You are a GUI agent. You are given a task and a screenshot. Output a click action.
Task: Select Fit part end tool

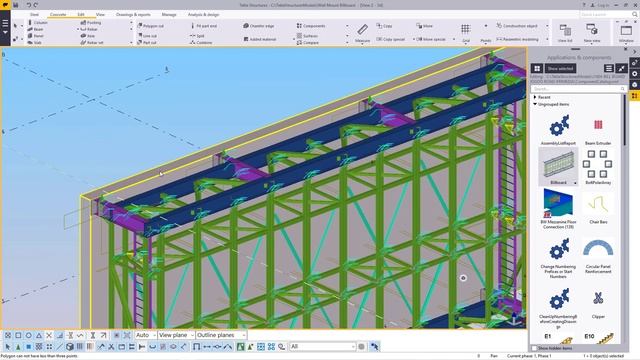[204, 26]
